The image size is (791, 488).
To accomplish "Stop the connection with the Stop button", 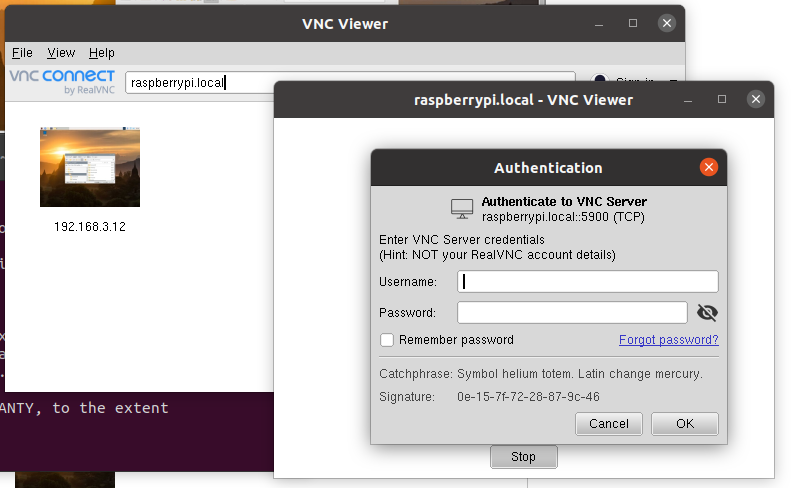I will 524,457.
